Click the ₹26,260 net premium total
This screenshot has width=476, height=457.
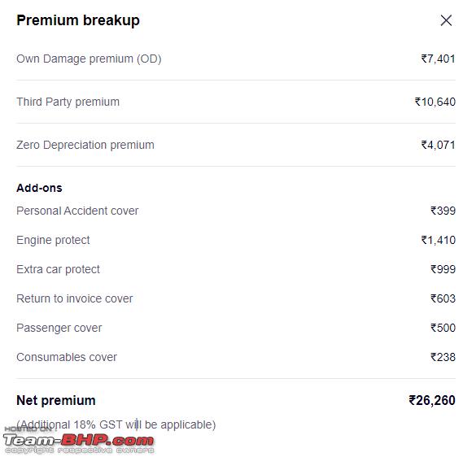pyautogui.click(x=432, y=401)
